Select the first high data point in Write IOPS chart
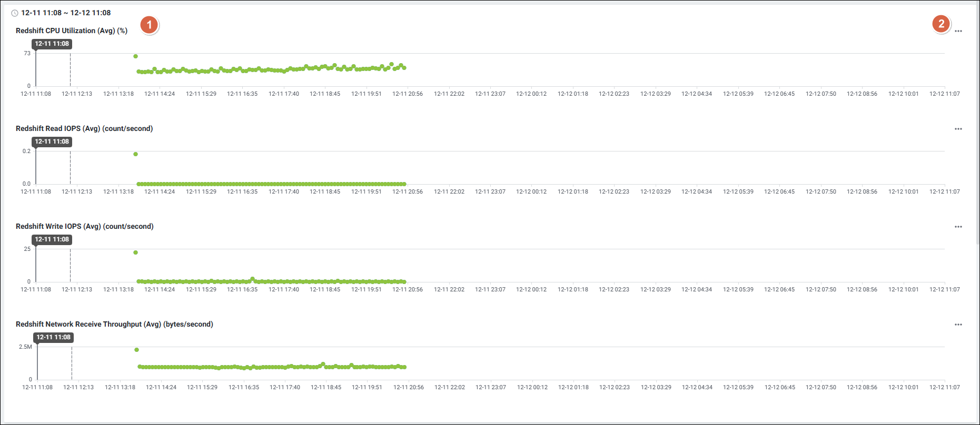Viewport: 980px width, 425px height. pyautogui.click(x=135, y=252)
